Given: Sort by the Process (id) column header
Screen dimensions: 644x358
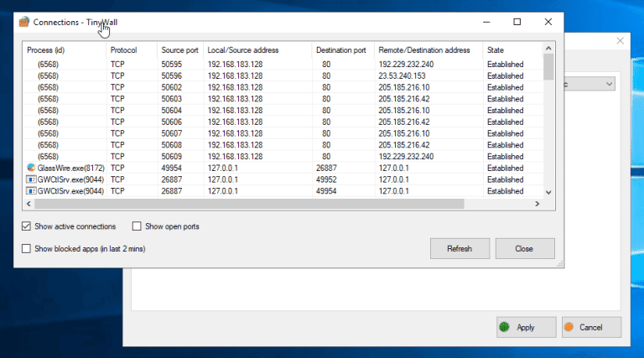Looking at the screenshot, I should coord(64,50).
